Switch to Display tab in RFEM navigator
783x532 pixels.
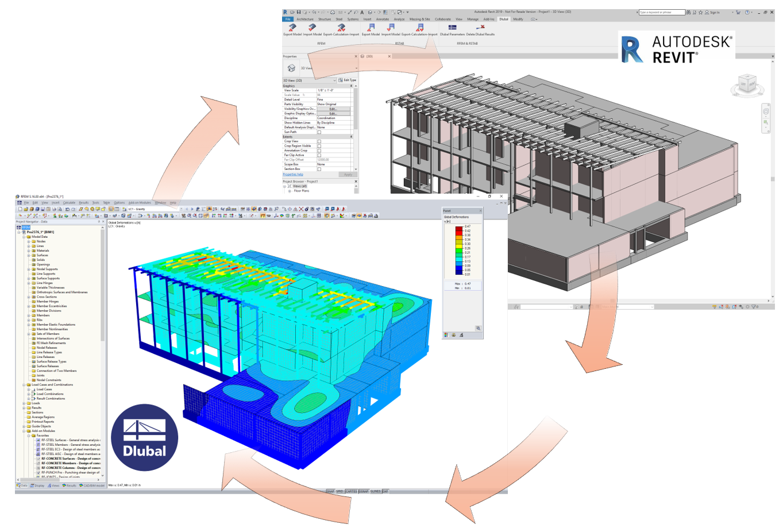point(37,485)
